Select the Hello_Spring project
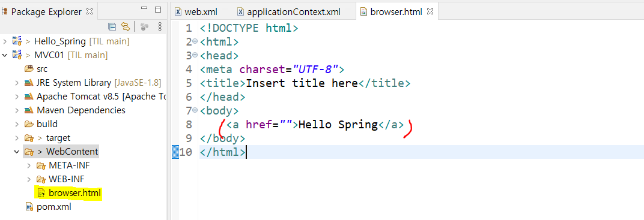644x220 pixels. click(60, 41)
